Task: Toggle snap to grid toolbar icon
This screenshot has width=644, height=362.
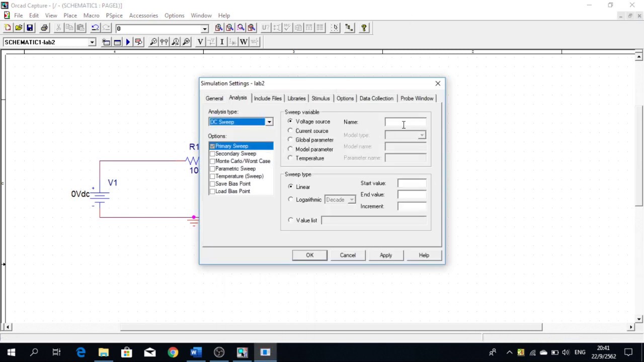Action: [335, 28]
